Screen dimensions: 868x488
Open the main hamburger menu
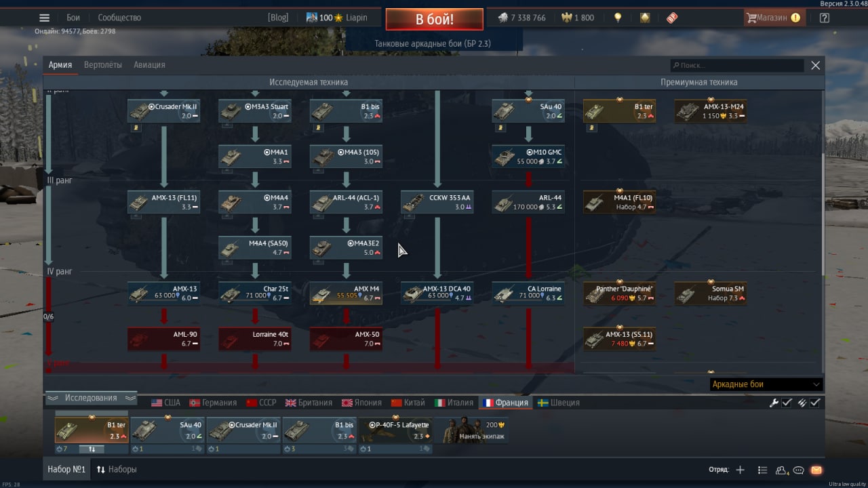[x=44, y=18]
